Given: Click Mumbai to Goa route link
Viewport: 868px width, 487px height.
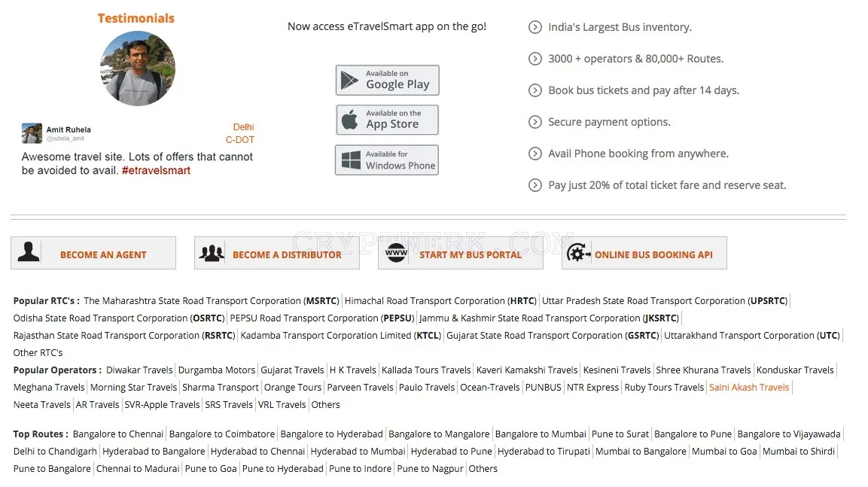Looking at the screenshot, I should click(x=724, y=451).
